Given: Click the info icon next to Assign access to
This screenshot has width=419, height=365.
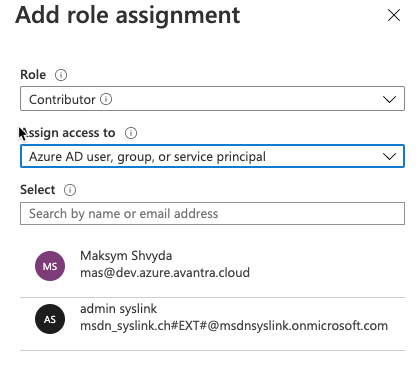Looking at the screenshot, I should tap(131, 133).
